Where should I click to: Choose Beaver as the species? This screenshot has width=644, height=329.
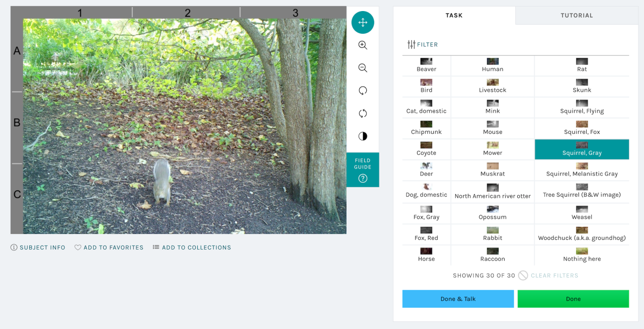[427, 65]
